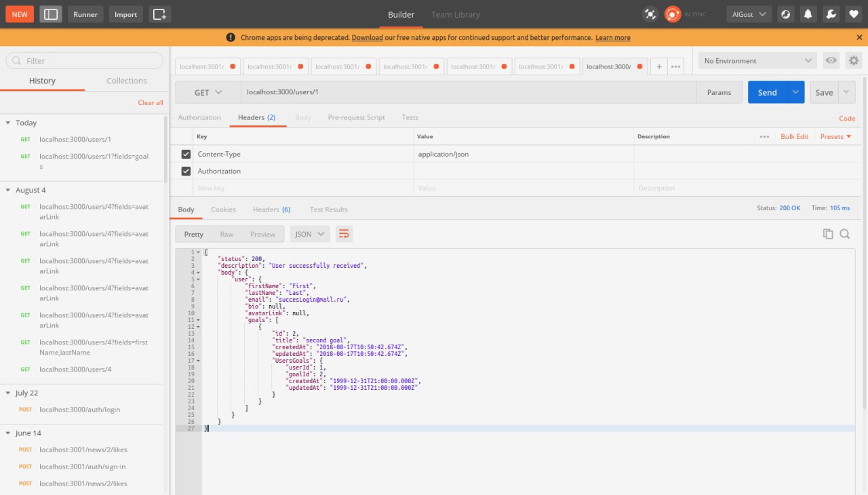Open the wrench settings icon

(x=830, y=14)
